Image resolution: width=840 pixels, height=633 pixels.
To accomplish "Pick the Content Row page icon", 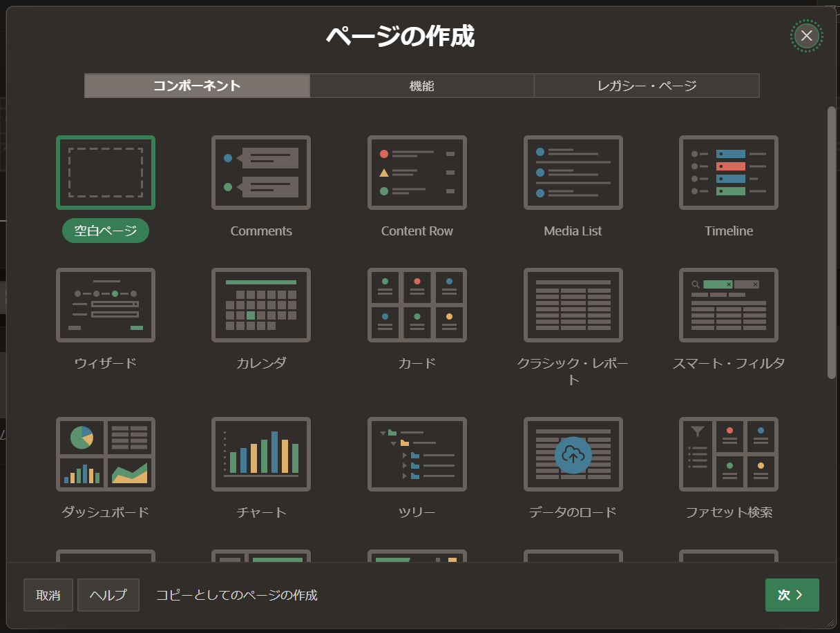I will click(417, 173).
